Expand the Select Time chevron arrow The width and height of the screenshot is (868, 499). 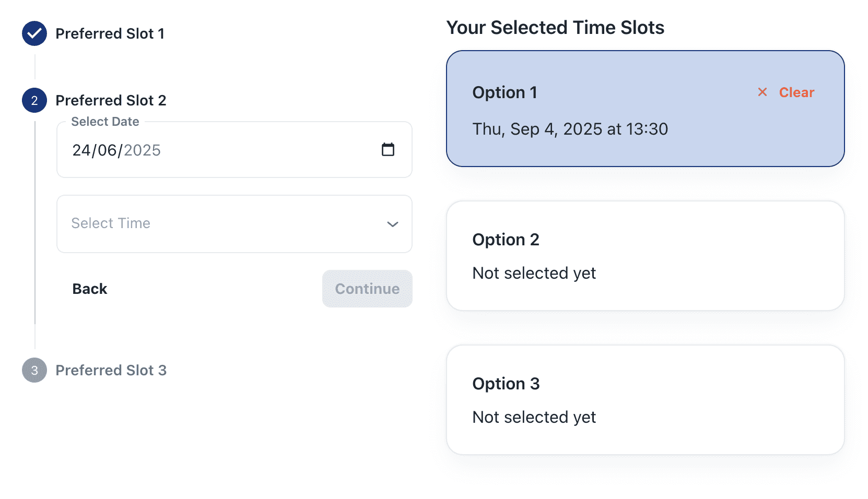coord(392,224)
